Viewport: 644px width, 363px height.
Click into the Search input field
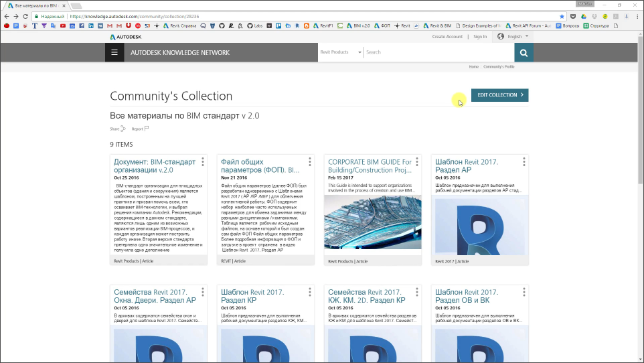[x=438, y=52]
